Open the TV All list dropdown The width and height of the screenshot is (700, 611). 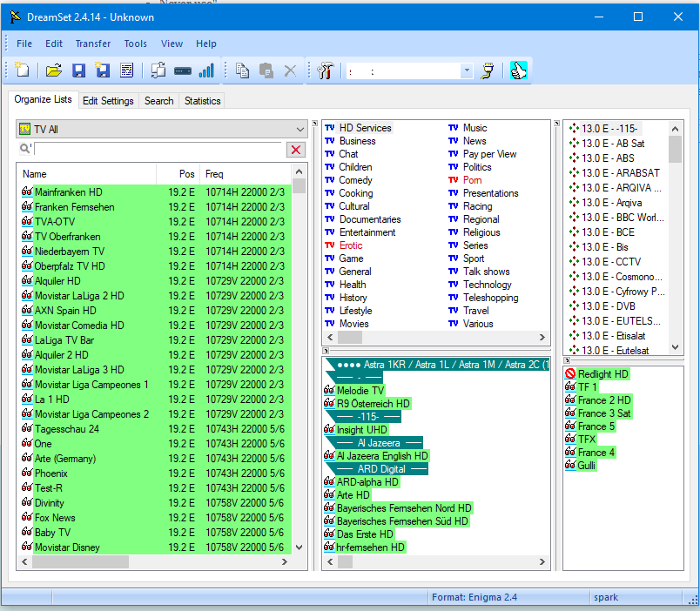tap(300, 130)
